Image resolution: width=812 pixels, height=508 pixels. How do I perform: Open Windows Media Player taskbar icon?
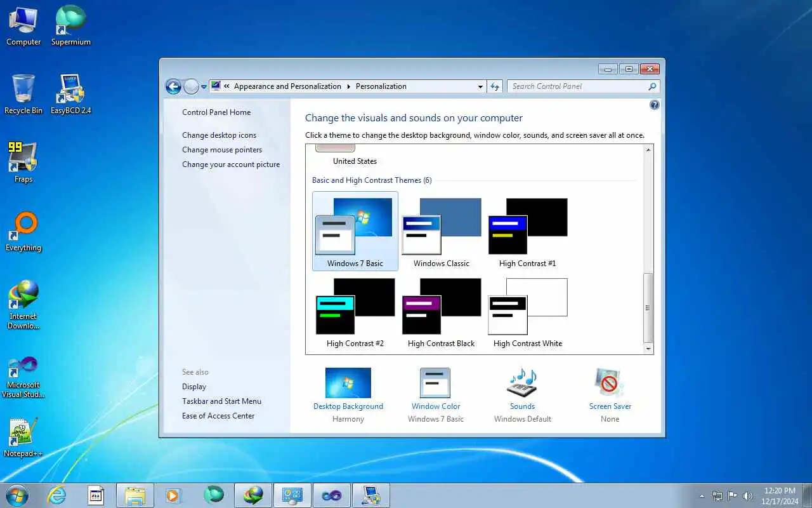pyautogui.click(x=173, y=495)
